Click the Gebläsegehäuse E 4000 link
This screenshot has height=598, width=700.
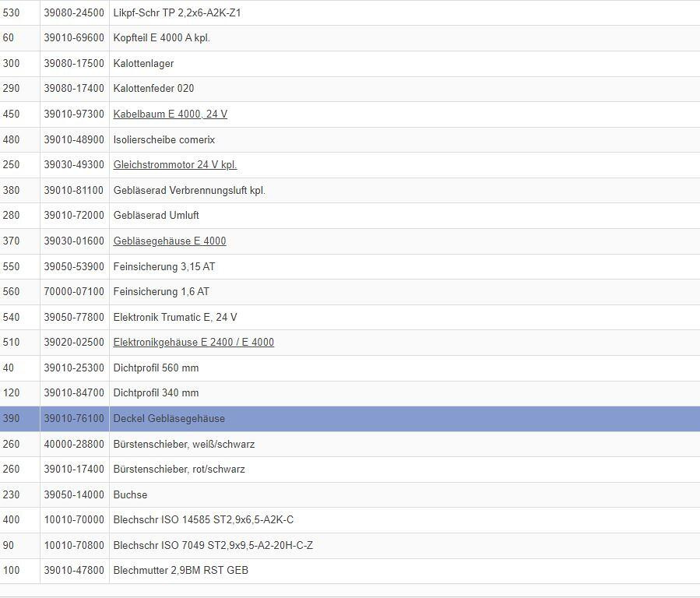[169, 241]
